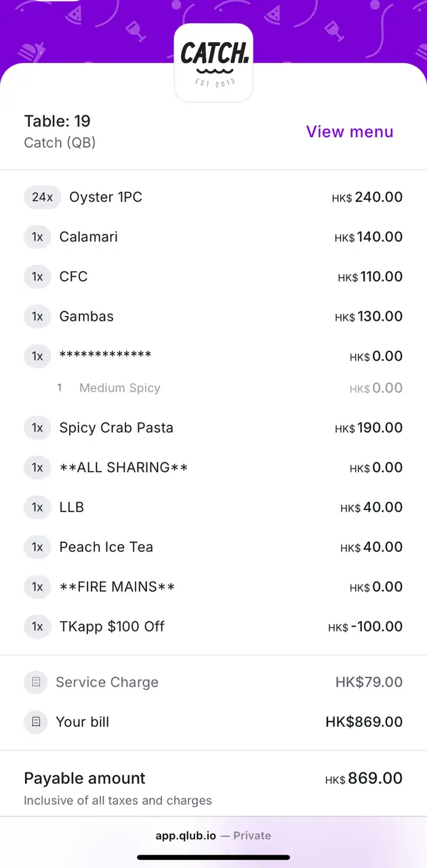Tap the 1x badge beside Gambas
This screenshot has height=868, width=427.
click(x=37, y=317)
